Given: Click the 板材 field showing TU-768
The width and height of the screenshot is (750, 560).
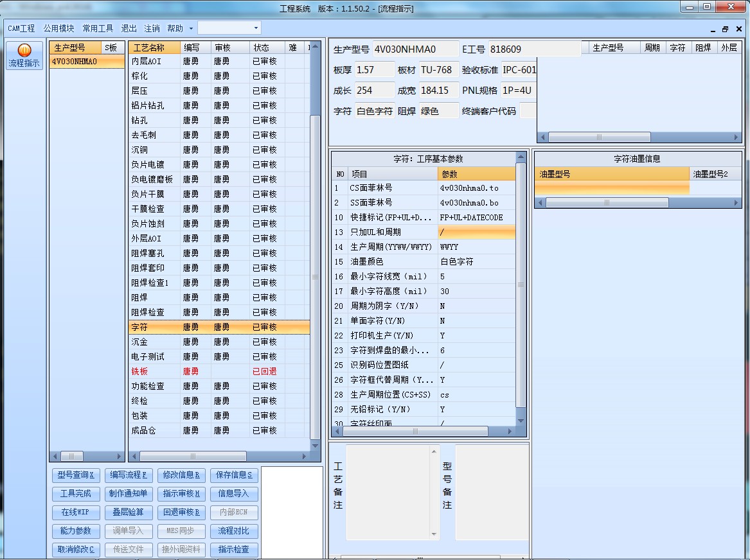Looking at the screenshot, I should point(438,70).
